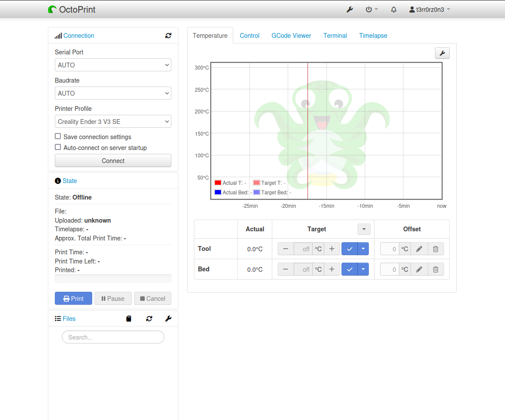Open the system power menu
The width and height of the screenshot is (505, 420).
[x=371, y=9]
